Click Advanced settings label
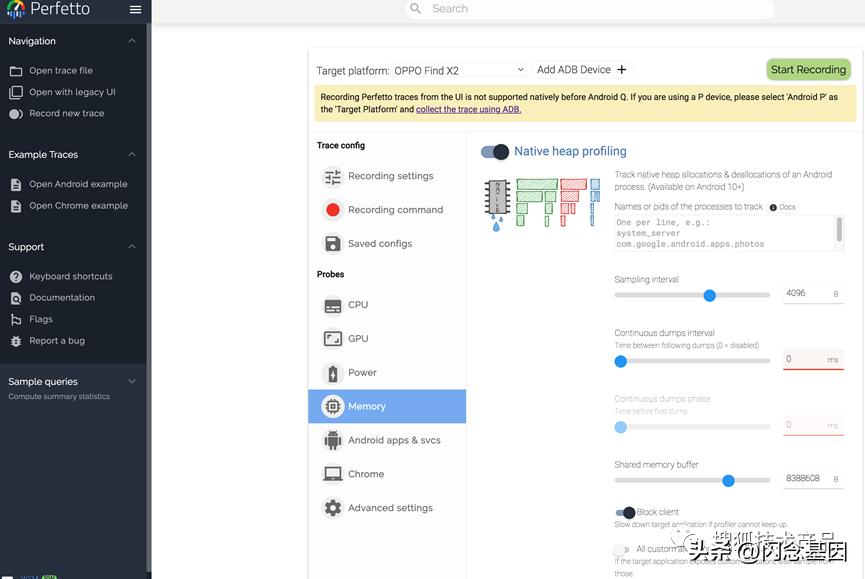This screenshot has width=865, height=579. [x=391, y=508]
